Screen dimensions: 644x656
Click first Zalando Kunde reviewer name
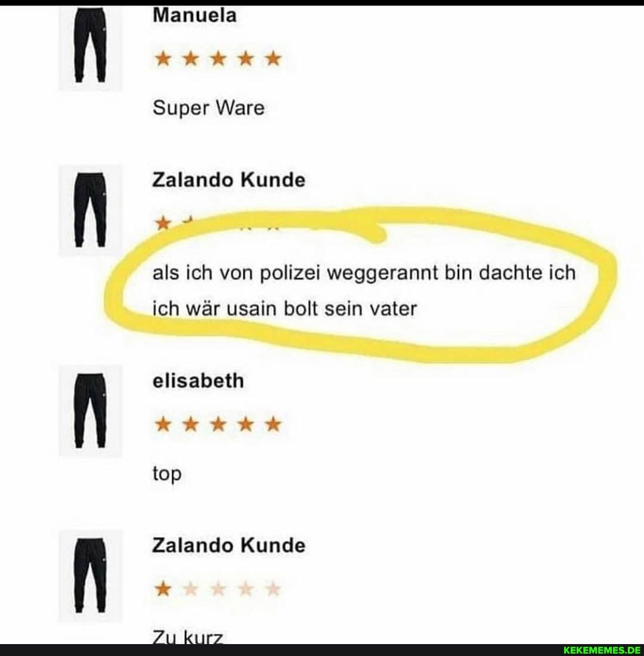point(228,180)
